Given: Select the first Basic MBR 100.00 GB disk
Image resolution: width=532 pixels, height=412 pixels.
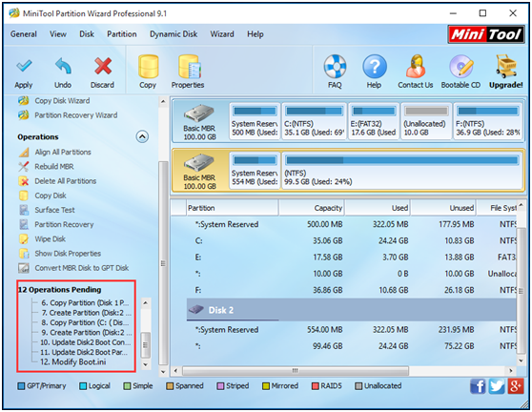Looking at the screenshot, I should click(x=199, y=121).
